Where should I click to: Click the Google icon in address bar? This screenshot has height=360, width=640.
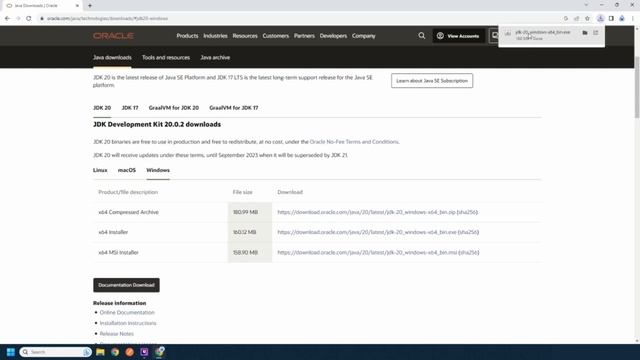click(566, 18)
